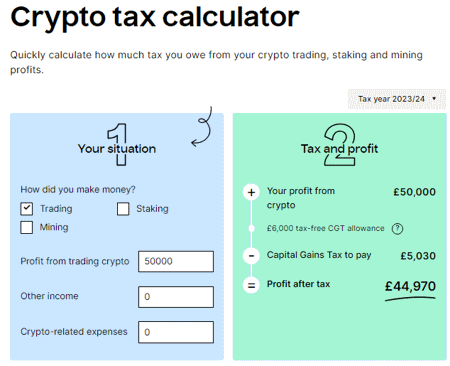450x366 pixels.
Task: Click the small dot on the allowance timeline
Action: (251, 228)
